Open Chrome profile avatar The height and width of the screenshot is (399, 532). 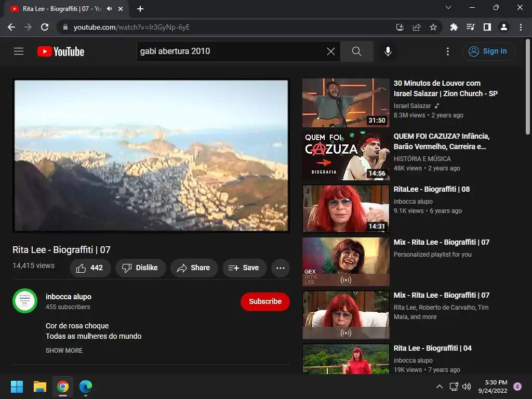point(504,27)
